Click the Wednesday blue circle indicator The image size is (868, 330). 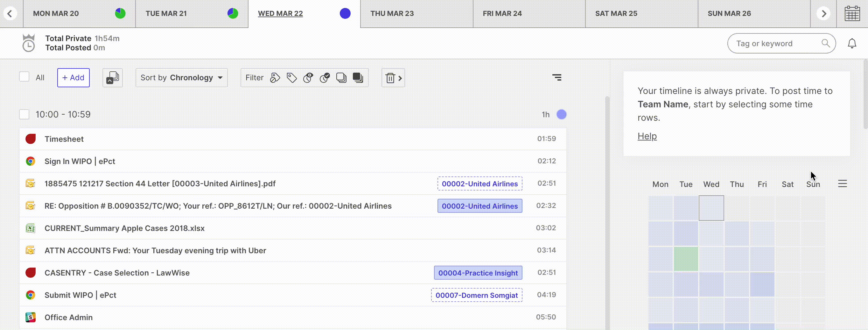pos(345,13)
